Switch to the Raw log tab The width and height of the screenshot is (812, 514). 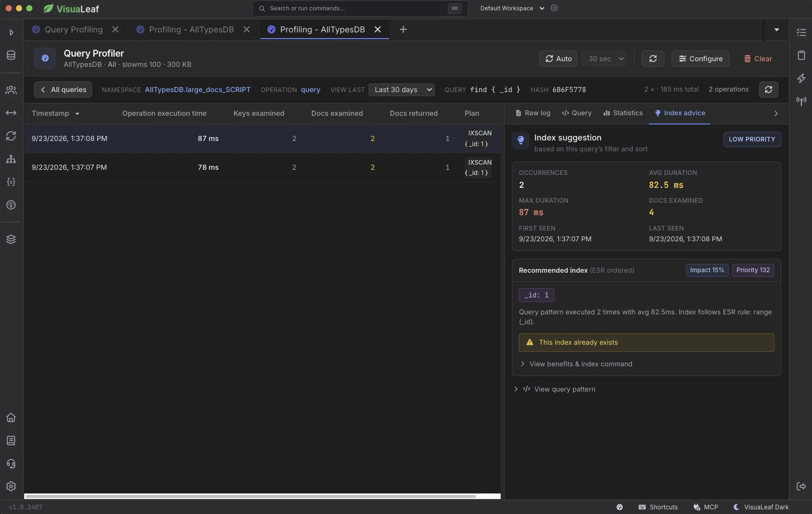(533, 113)
